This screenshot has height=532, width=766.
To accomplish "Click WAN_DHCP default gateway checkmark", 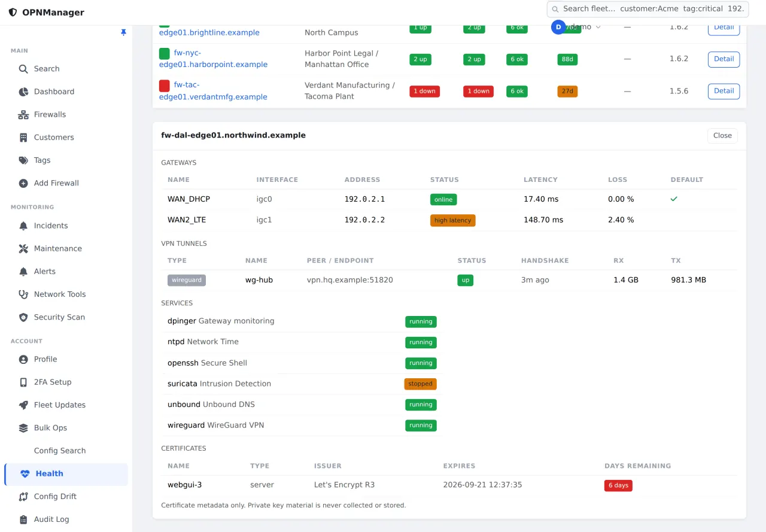I will (674, 199).
